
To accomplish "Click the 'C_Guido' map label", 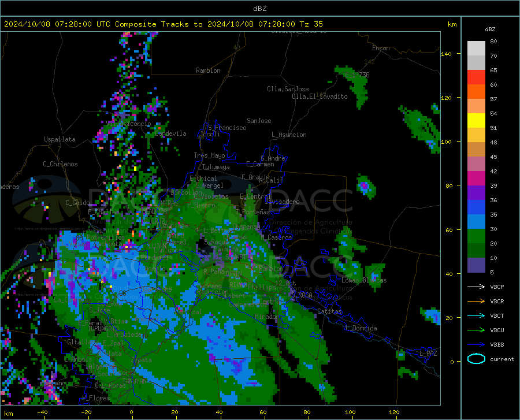I will pyautogui.click(x=77, y=203).
